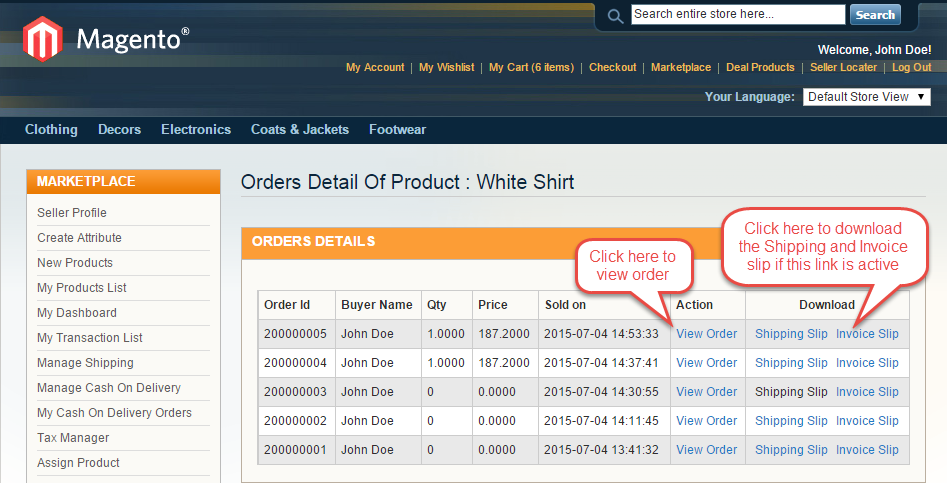This screenshot has width=947, height=483.
Task: Download Invoice Slip for order 200000005
Action: tap(867, 334)
